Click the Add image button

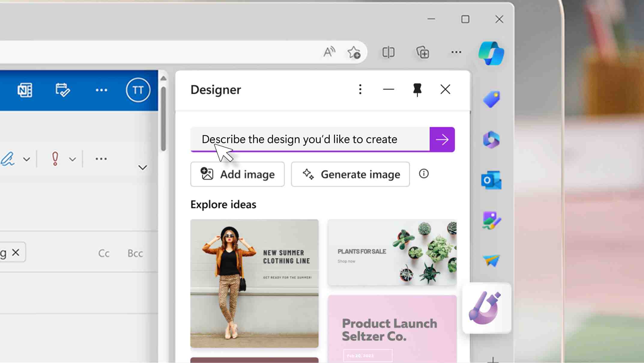tap(237, 174)
